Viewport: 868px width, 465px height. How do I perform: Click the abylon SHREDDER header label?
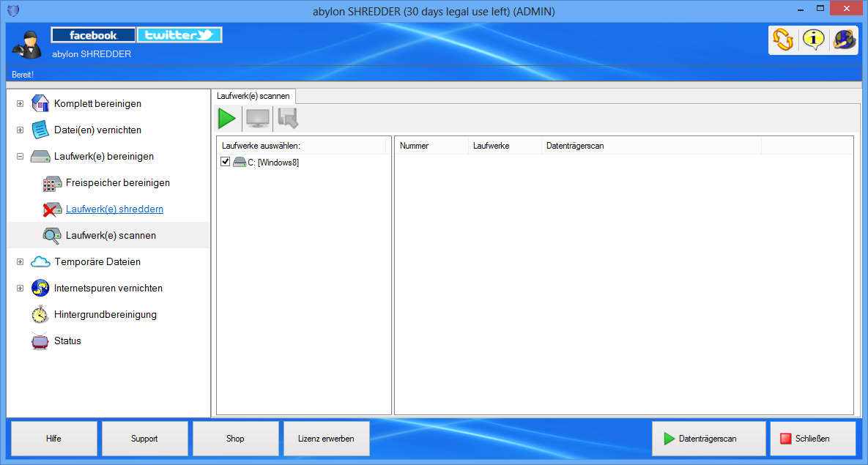(92, 54)
